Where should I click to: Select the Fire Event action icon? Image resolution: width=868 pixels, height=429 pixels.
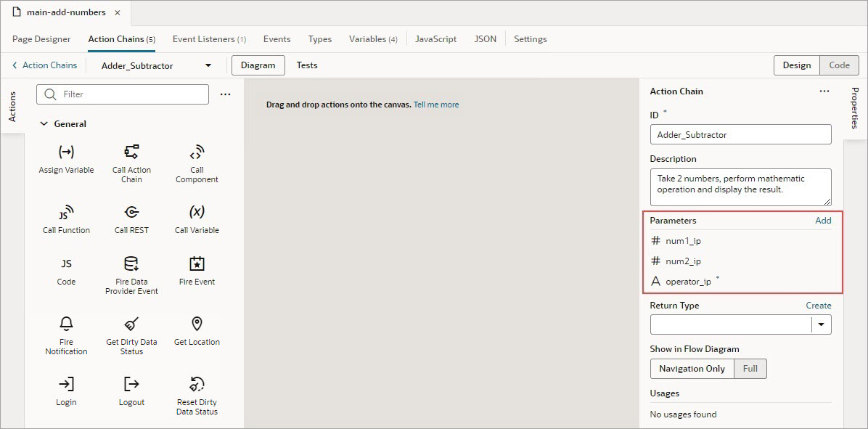coord(197,263)
